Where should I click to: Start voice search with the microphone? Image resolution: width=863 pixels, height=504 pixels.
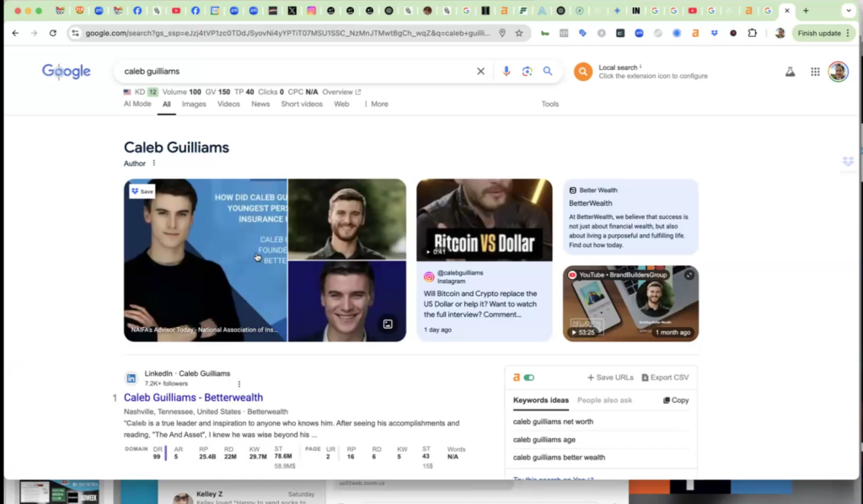507,71
